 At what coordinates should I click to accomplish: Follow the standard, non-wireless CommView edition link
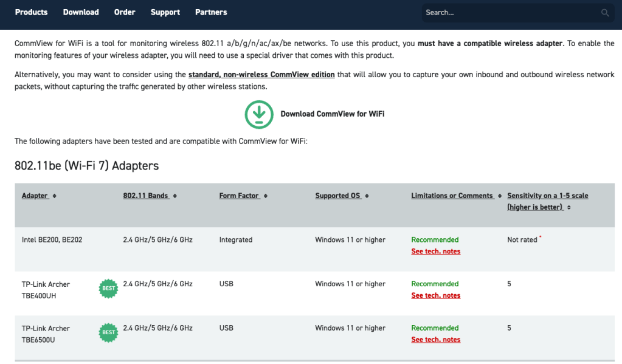pos(261,75)
